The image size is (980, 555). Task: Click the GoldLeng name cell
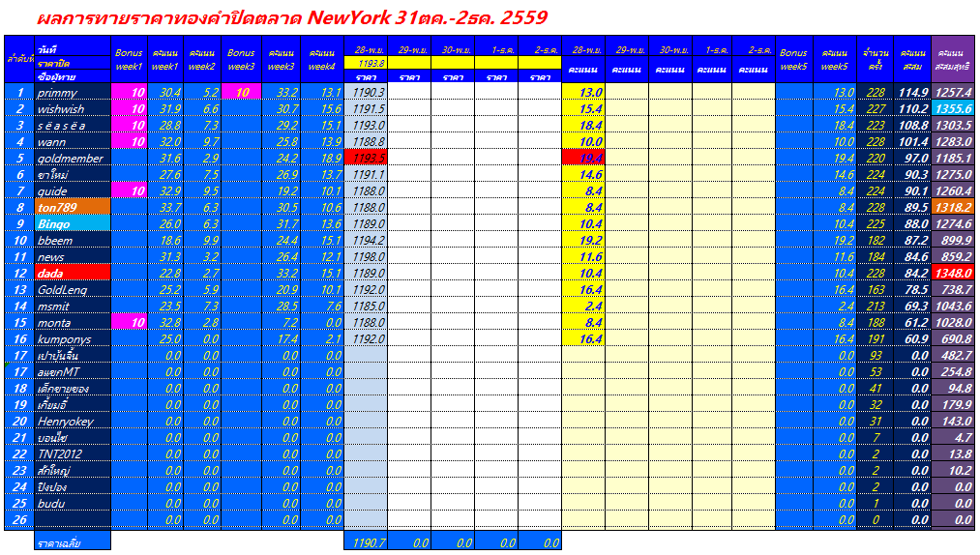(x=73, y=289)
